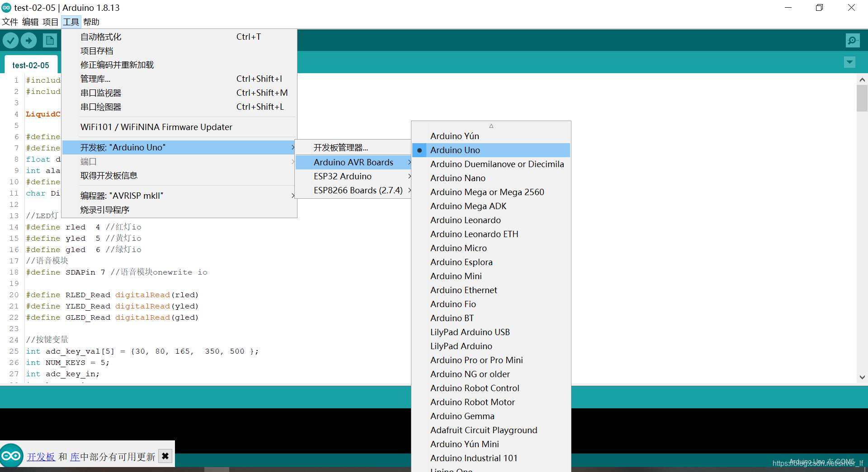
Task: Click the editor vertical scrollbar thumb
Action: click(x=862, y=98)
